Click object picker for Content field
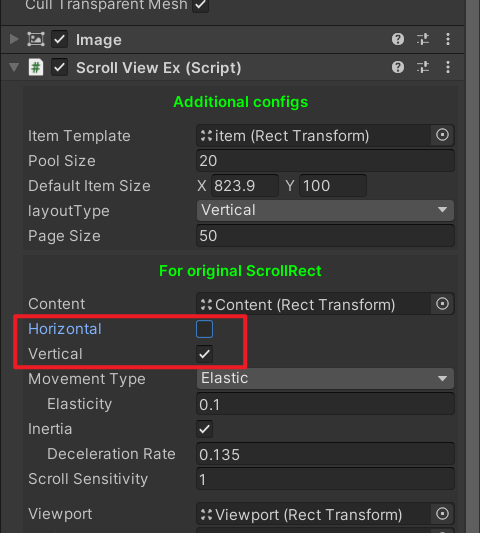Screen dimensions: 480x533 (x=442, y=304)
